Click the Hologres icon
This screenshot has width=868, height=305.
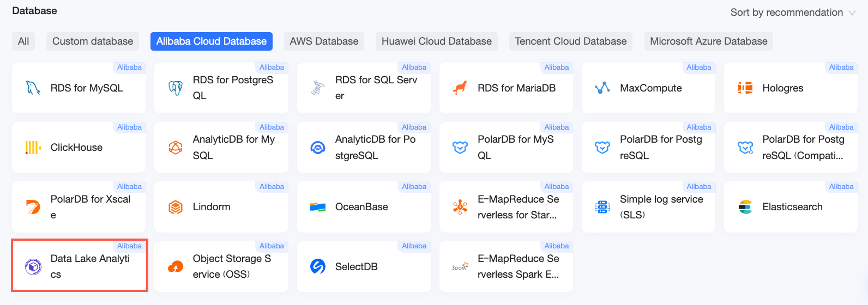[745, 88]
